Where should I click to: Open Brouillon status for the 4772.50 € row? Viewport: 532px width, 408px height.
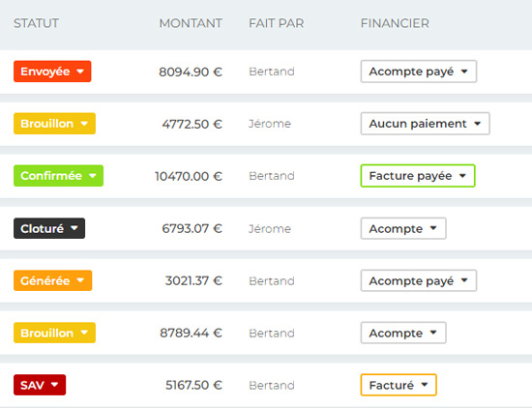pyautogui.click(x=54, y=124)
